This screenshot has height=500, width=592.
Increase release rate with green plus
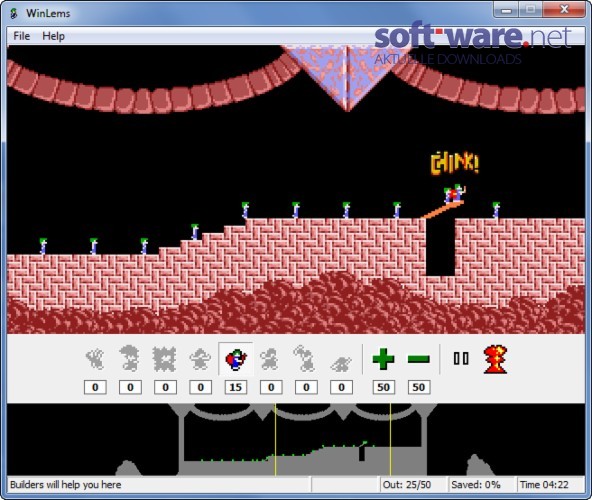[x=384, y=359]
